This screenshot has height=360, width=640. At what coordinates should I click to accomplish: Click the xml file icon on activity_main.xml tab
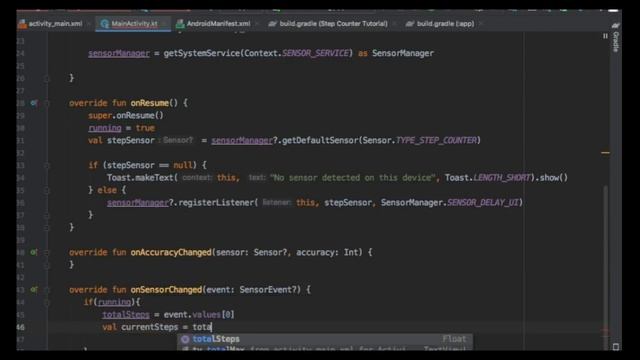[x=22, y=24]
